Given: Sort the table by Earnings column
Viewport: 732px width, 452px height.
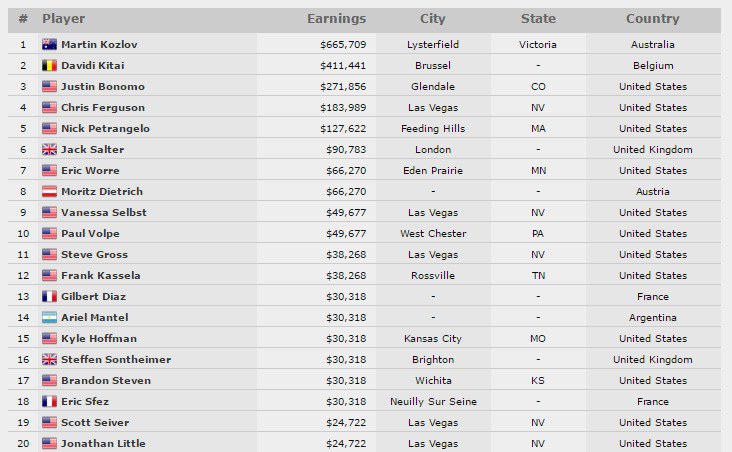Looking at the screenshot, I should coord(336,19).
